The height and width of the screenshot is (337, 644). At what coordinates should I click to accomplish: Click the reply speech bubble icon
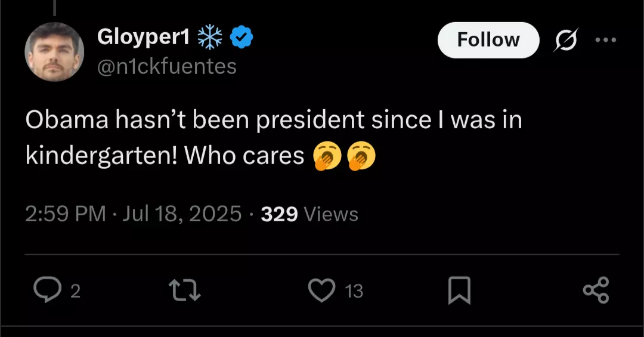coord(47,290)
